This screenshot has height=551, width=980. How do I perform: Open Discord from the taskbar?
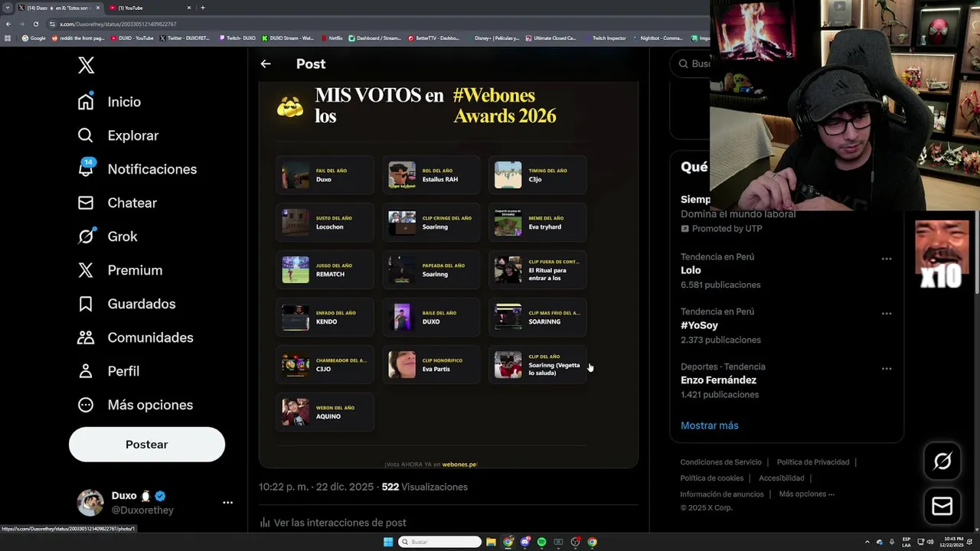(x=524, y=542)
